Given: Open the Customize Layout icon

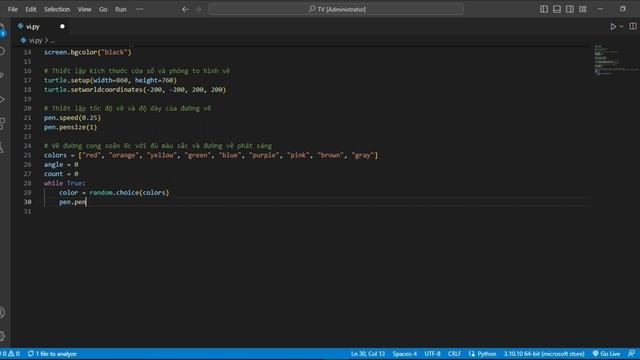Looking at the screenshot, I should 583,9.
